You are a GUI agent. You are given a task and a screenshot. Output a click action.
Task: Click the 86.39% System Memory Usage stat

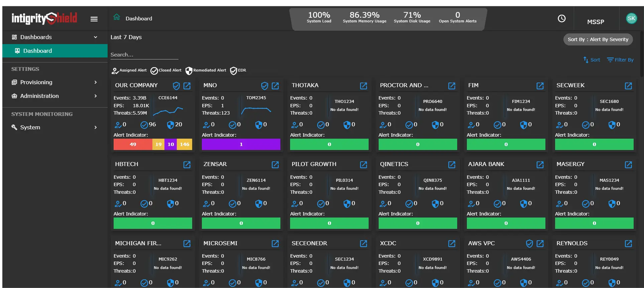364,17
